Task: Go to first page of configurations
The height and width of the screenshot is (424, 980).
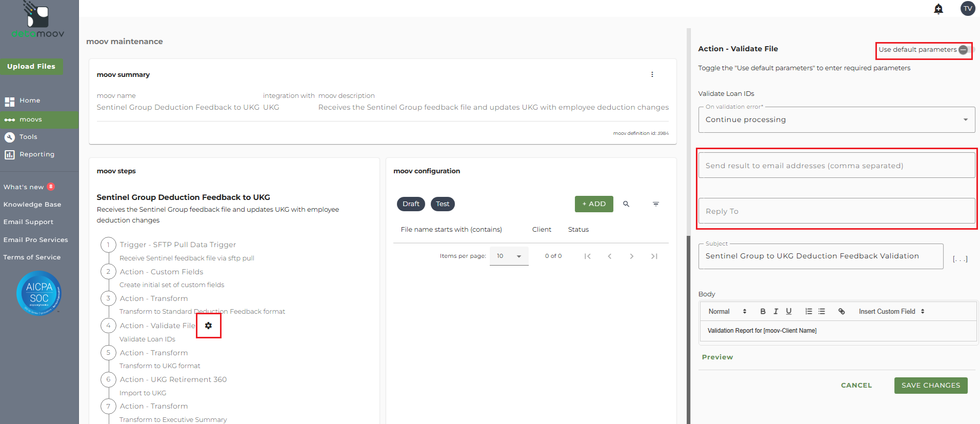Action: point(588,256)
